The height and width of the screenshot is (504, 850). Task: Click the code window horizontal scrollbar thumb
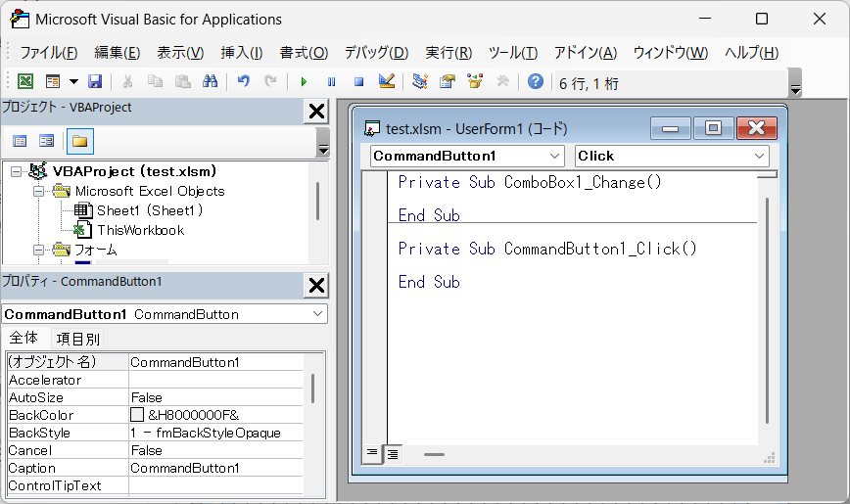point(434,454)
